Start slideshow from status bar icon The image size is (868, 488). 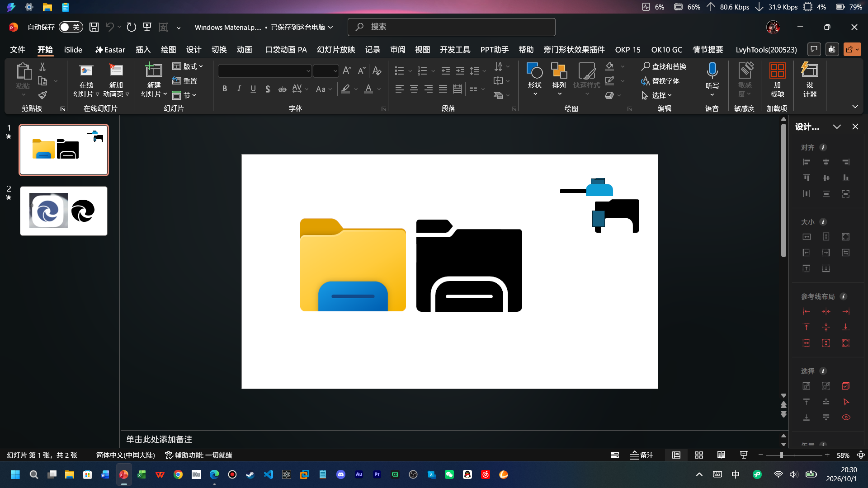[x=744, y=455]
